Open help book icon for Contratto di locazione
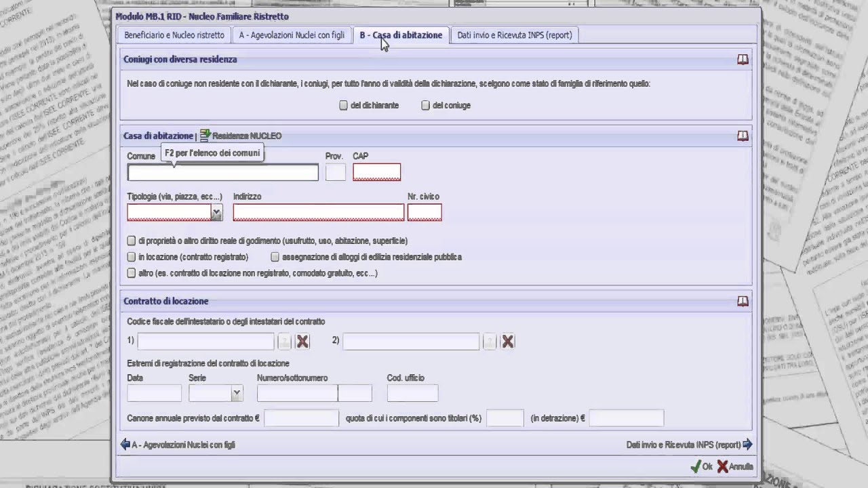The image size is (868, 488). 743,301
